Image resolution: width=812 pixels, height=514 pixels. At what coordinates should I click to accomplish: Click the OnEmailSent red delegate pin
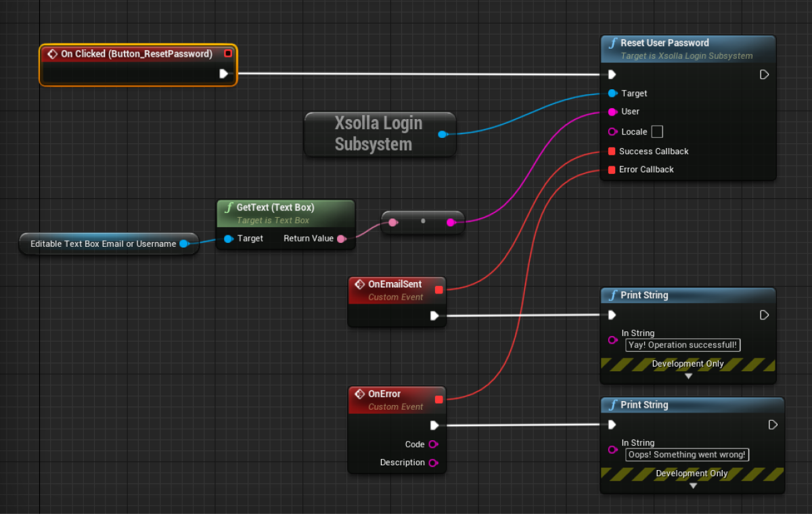tap(438, 289)
